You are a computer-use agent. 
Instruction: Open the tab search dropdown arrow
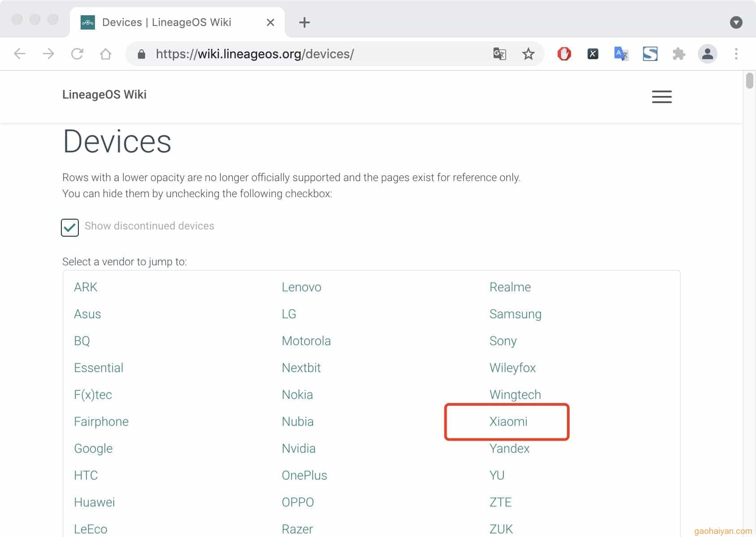[x=736, y=22]
